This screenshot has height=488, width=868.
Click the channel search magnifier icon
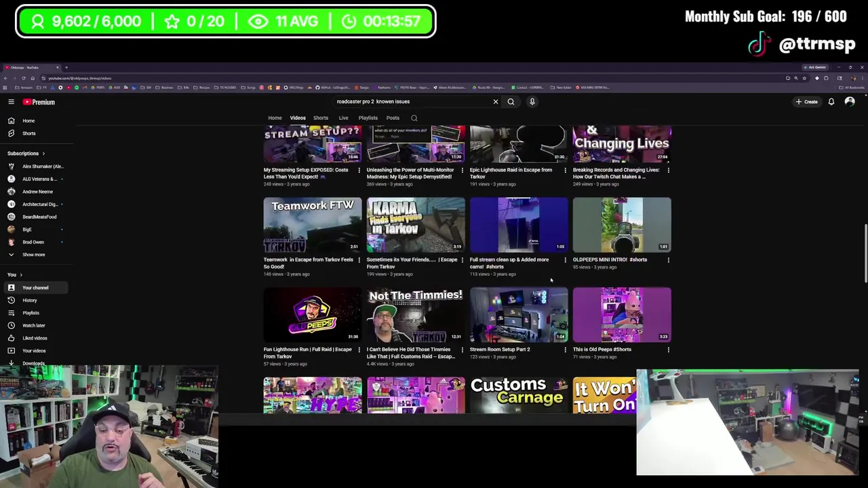(414, 118)
